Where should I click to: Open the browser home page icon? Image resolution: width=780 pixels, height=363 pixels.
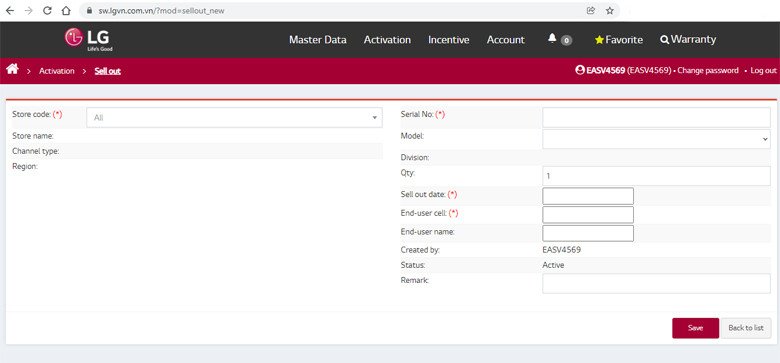pos(66,10)
